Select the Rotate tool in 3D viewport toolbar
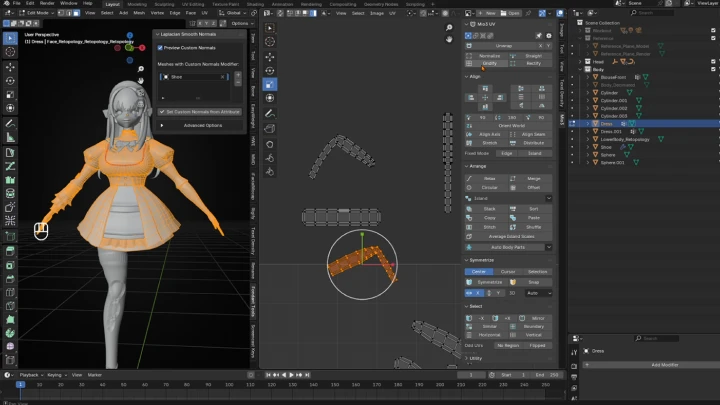 (x=10, y=81)
